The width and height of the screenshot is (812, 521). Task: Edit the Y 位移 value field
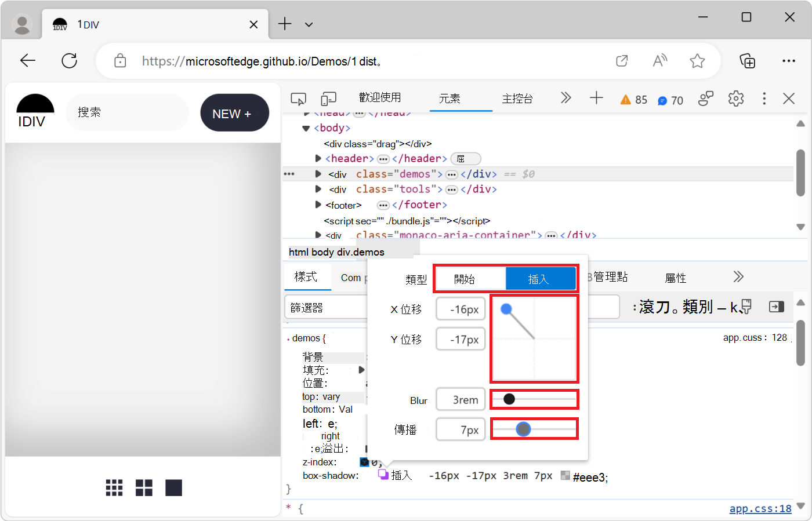click(461, 340)
